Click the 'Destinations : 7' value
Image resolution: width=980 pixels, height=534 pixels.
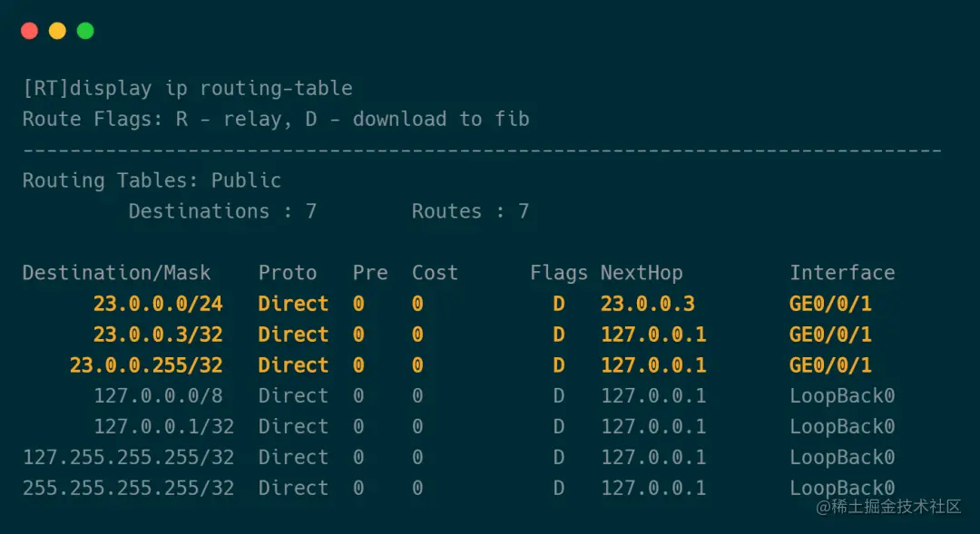(222, 211)
